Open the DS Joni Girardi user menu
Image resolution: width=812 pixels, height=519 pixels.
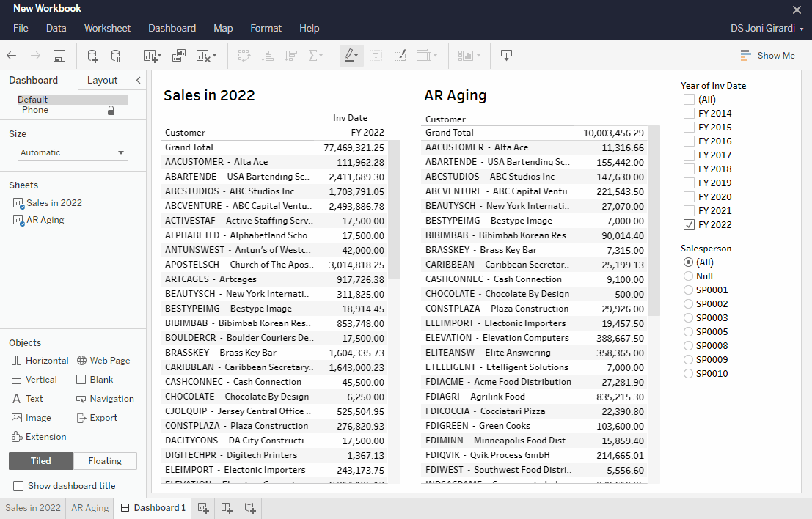(x=767, y=29)
